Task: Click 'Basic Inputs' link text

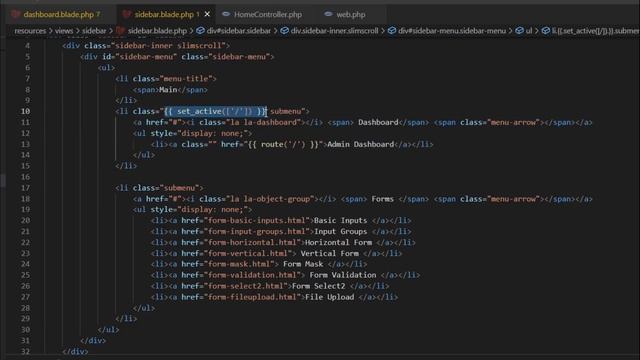Action: click(340, 221)
